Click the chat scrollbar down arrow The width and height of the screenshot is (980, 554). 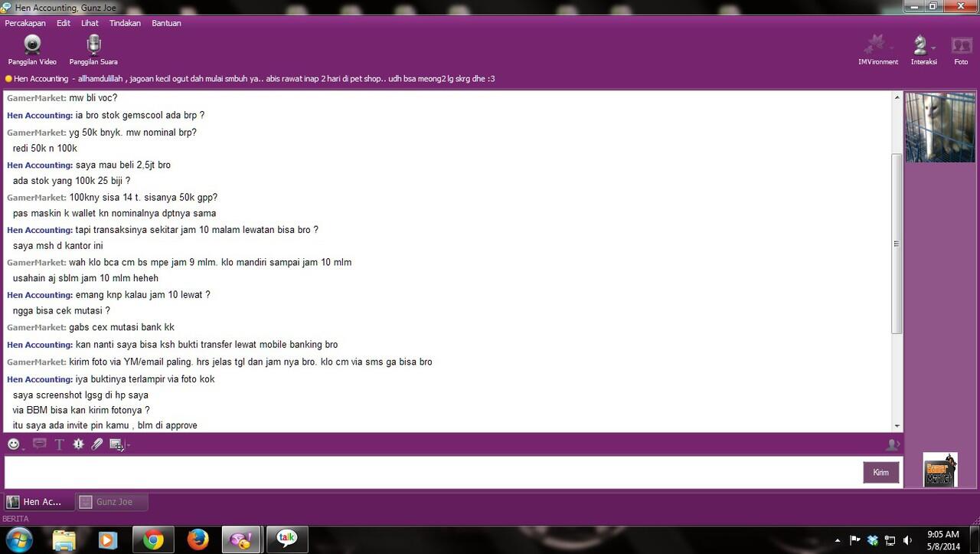pos(897,426)
